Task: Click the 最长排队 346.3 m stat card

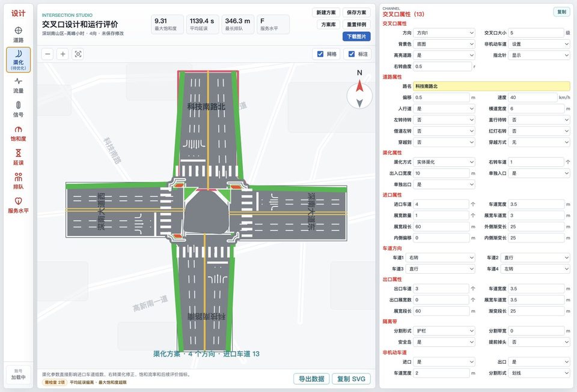Action: pyautogui.click(x=238, y=24)
